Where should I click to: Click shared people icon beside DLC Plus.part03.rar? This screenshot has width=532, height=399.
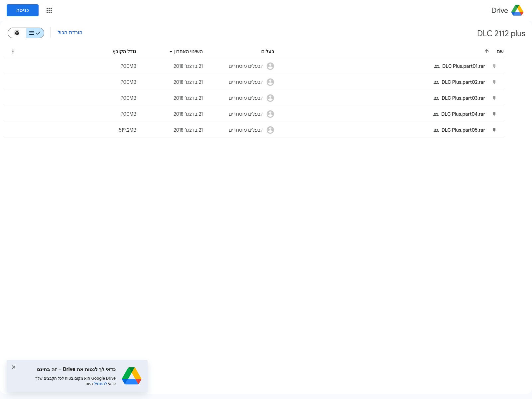pyautogui.click(x=436, y=98)
